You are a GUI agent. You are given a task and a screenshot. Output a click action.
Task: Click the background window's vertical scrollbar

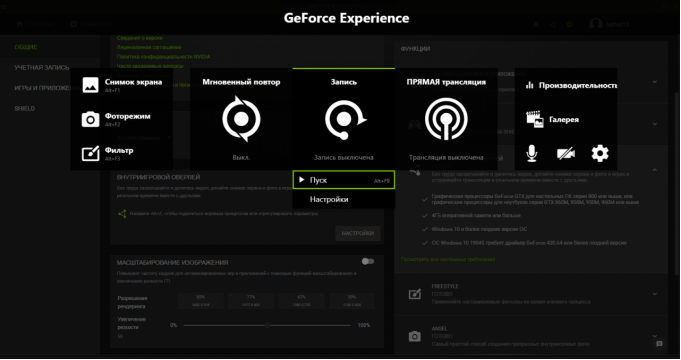(677, 182)
